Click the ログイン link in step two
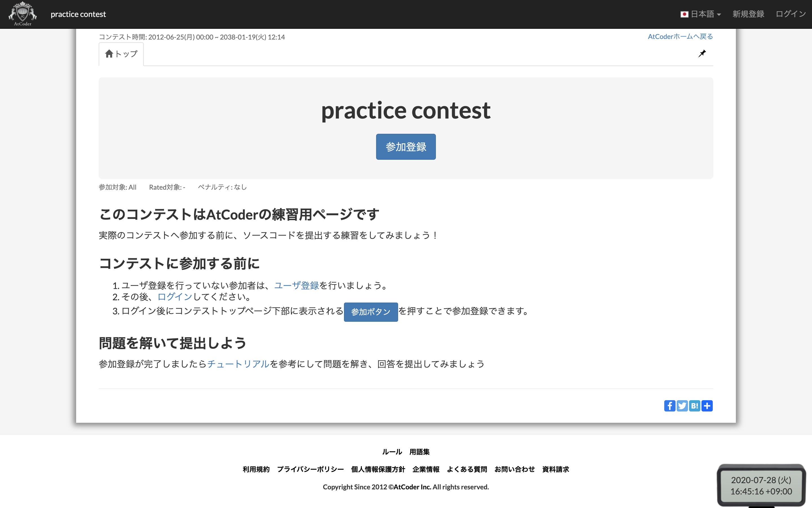 click(175, 297)
